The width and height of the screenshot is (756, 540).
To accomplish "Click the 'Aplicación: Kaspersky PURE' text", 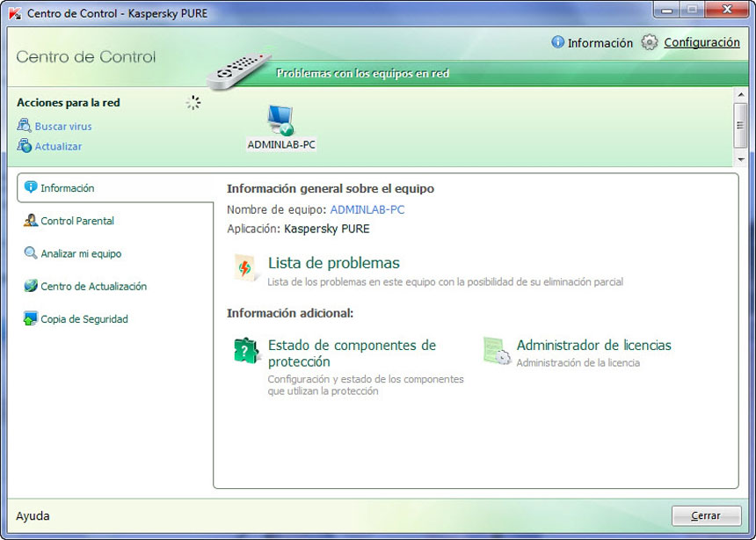I will (x=298, y=229).
